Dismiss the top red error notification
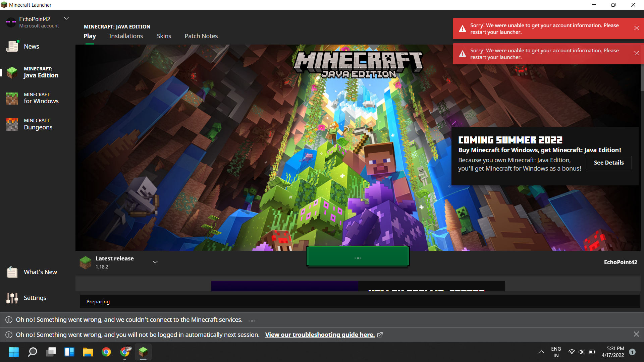The image size is (644, 362). point(636,28)
